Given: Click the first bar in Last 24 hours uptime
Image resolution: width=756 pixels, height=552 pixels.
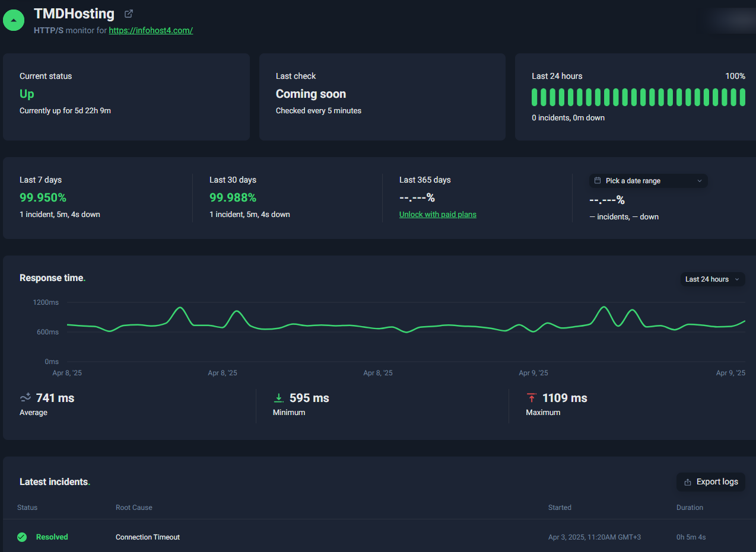Looking at the screenshot, I should click(x=535, y=97).
